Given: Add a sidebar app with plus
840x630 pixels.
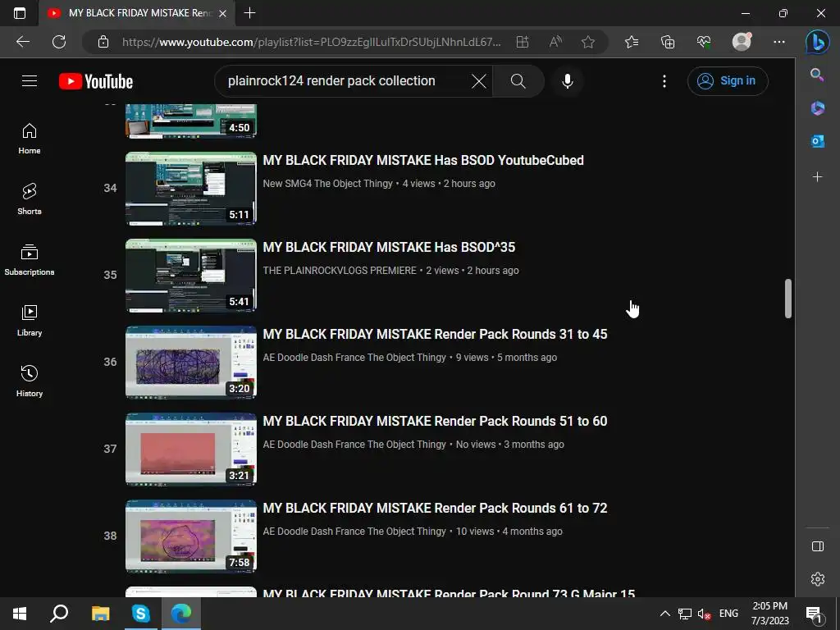Looking at the screenshot, I should 818,176.
